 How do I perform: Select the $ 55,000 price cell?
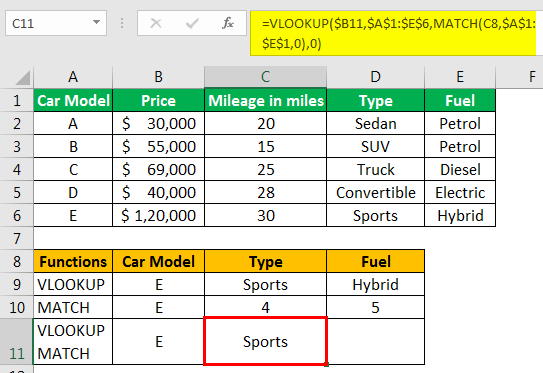159,146
